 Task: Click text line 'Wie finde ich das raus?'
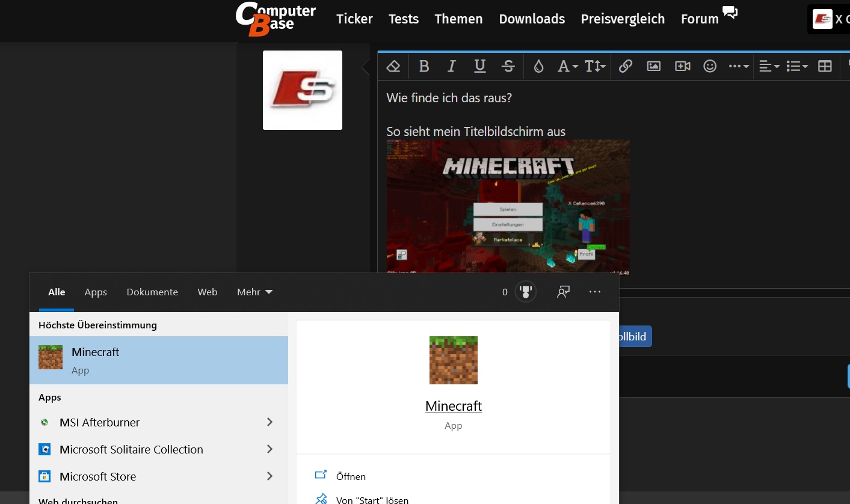[x=449, y=97]
